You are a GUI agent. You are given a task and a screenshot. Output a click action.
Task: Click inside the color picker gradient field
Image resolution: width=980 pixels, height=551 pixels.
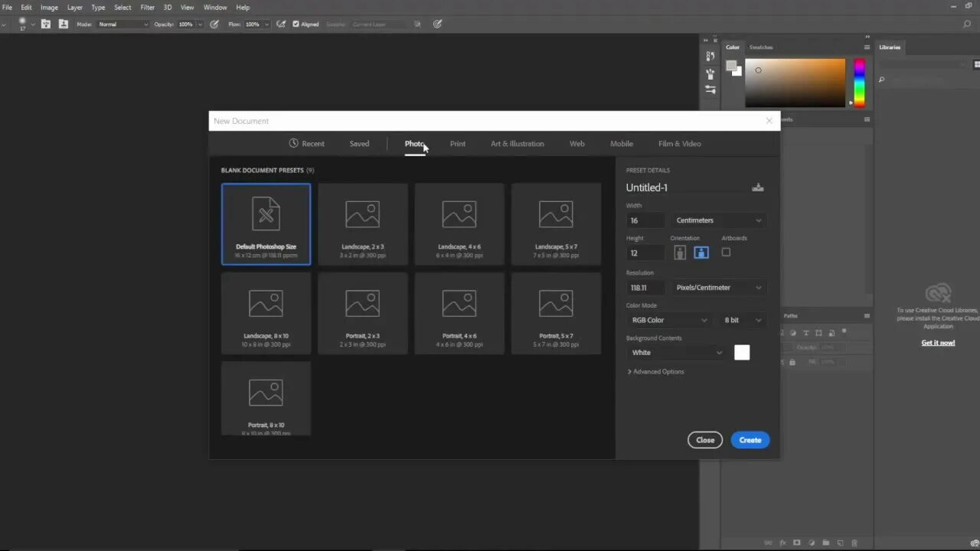pos(795,83)
